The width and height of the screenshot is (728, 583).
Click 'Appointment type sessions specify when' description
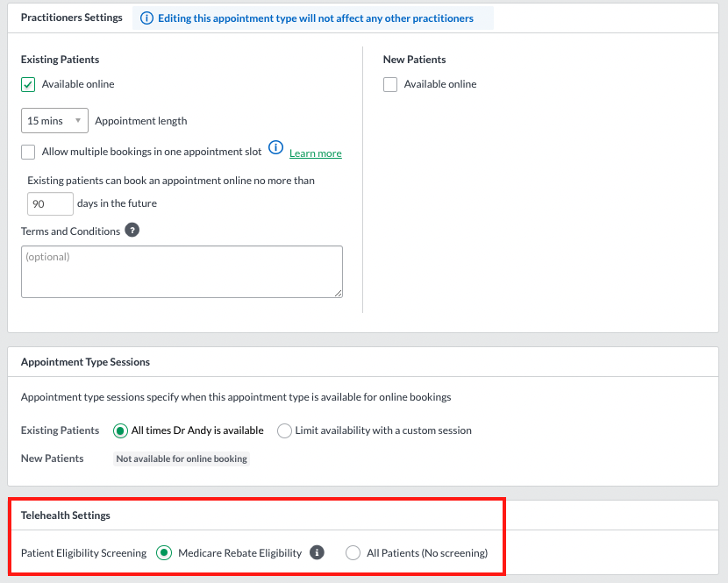(x=236, y=397)
